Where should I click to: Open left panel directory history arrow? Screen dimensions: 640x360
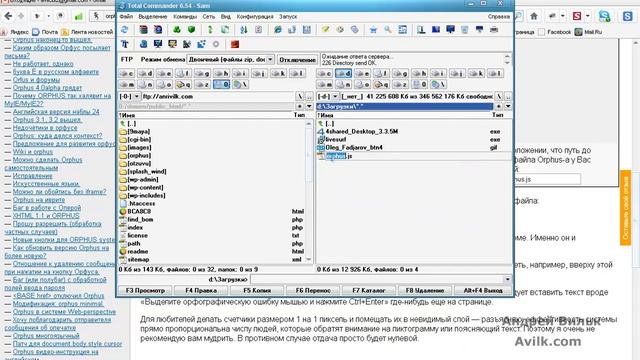tap(309, 106)
